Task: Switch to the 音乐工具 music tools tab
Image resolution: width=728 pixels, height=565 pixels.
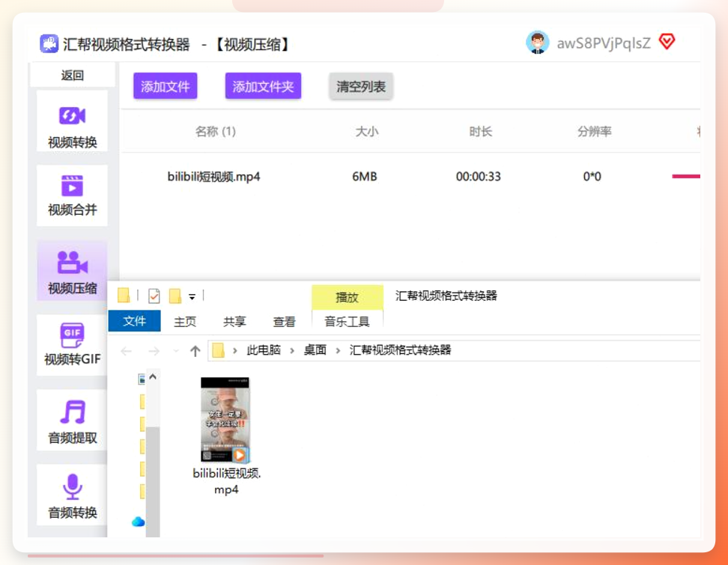Action: pyautogui.click(x=347, y=322)
